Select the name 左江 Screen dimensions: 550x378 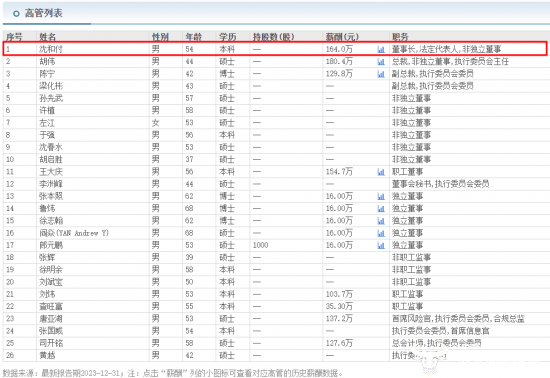click(47, 123)
